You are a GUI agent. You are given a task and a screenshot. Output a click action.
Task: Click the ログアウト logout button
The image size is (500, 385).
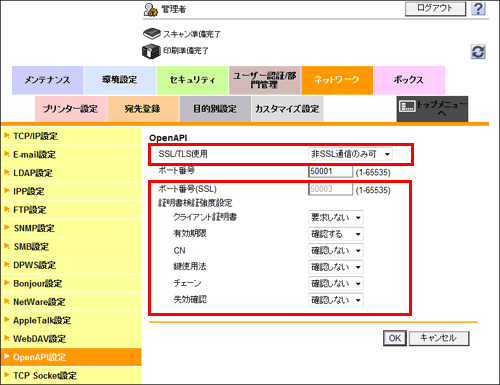435,8
